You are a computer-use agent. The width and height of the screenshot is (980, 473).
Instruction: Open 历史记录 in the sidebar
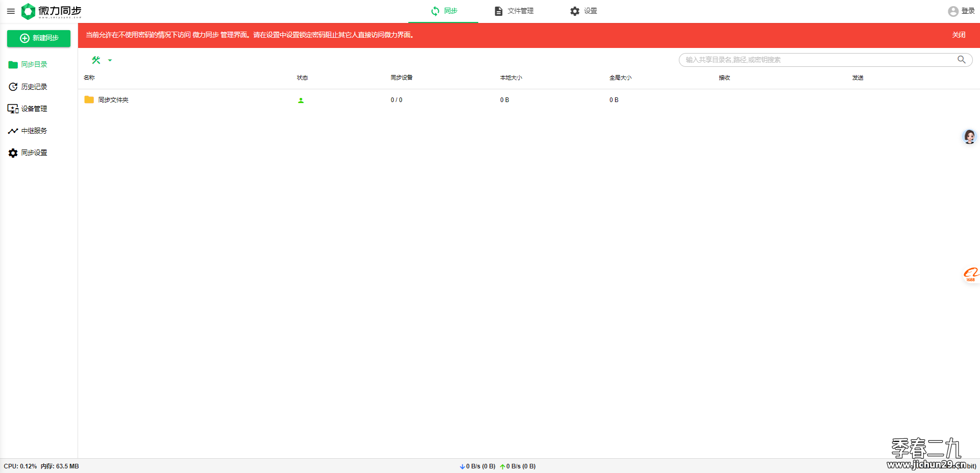28,87
